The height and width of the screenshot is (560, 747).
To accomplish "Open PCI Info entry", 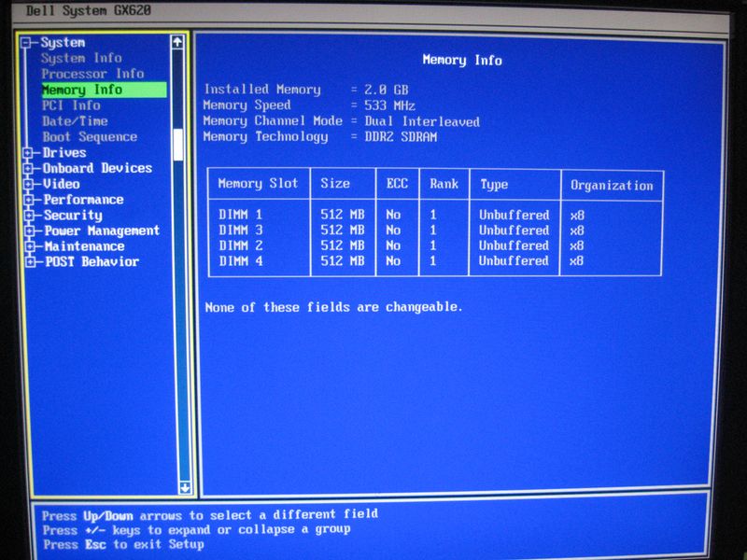I will point(71,105).
